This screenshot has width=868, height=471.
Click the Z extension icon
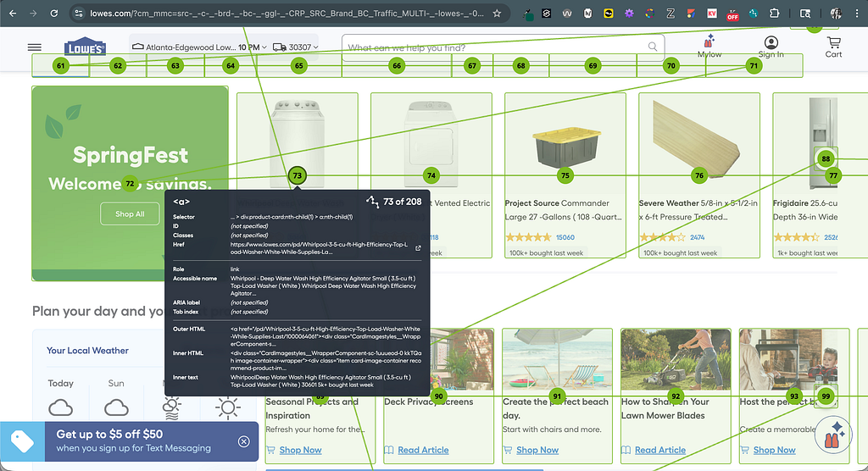[670, 14]
